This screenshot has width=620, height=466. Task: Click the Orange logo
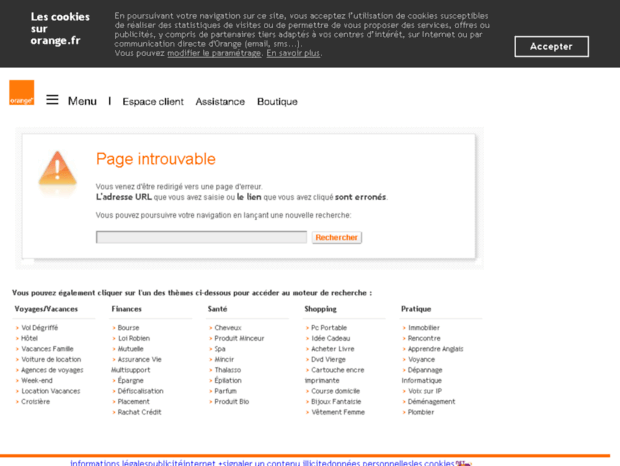point(22,92)
